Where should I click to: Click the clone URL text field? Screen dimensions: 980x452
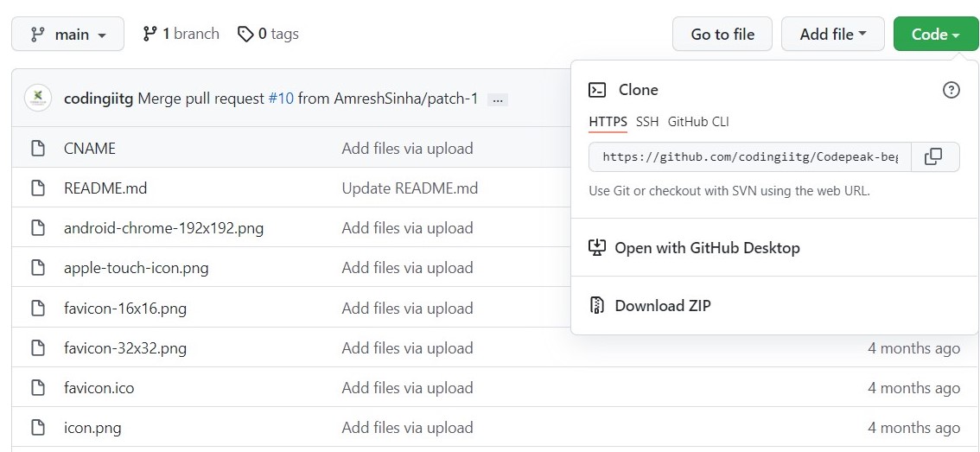(x=749, y=157)
